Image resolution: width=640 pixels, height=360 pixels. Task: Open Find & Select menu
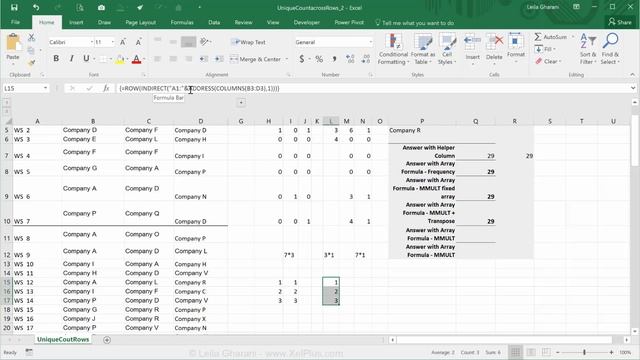pyautogui.click(x=610, y=49)
